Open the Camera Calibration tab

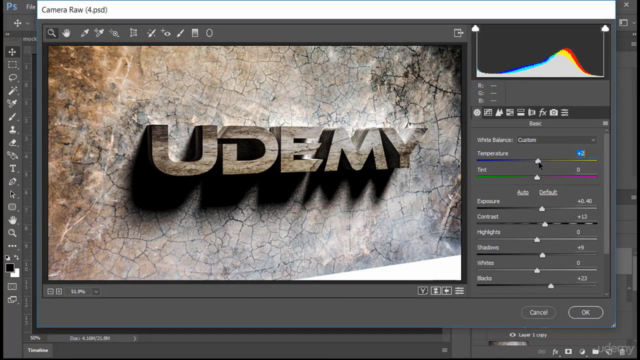tap(553, 113)
